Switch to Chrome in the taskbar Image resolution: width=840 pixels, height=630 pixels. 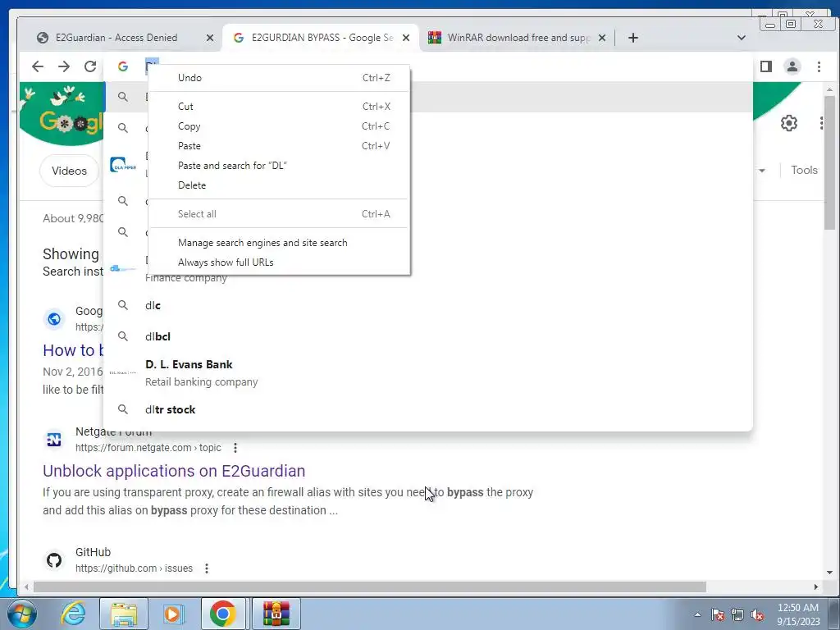tap(223, 614)
